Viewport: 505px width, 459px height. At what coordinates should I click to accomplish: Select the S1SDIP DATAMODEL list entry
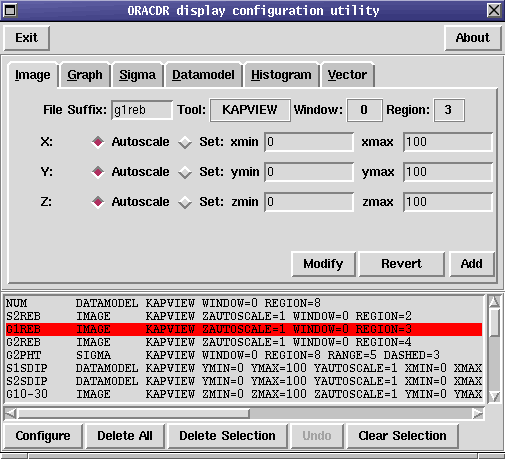coord(244,368)
